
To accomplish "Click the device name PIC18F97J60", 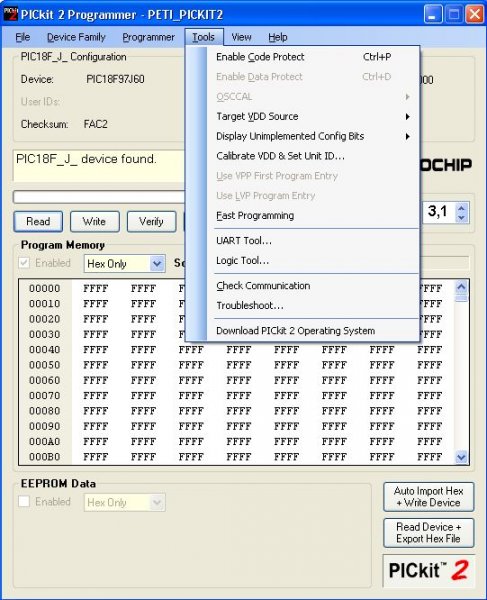I will tap(115, 79).
